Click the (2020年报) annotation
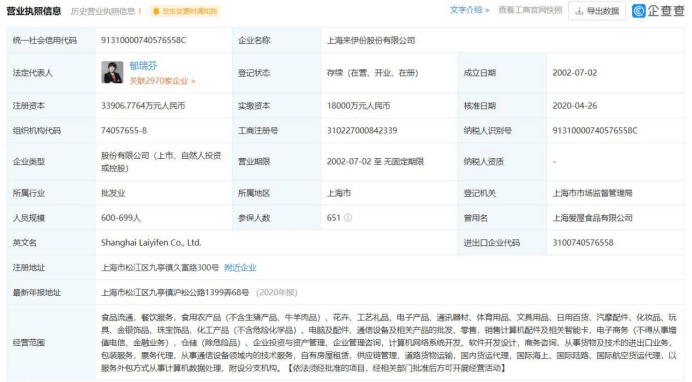 pyautogui.click(x=277, y=292)
